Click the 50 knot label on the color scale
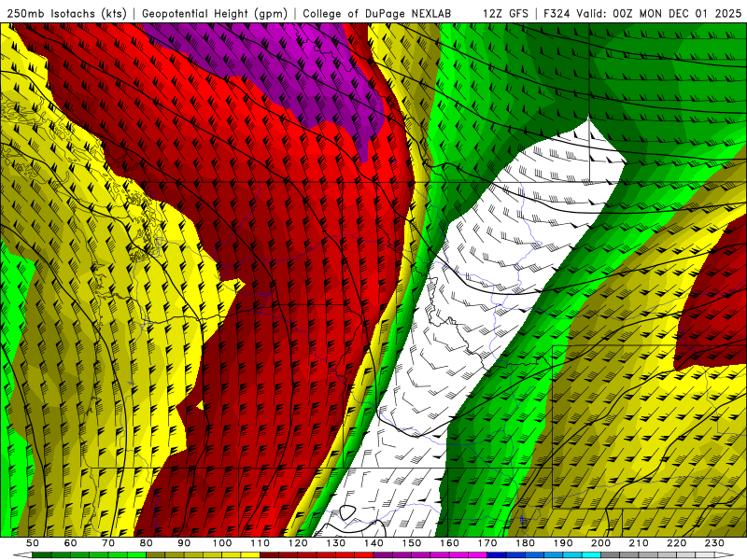The image size is (747, 560). [33, 543]
